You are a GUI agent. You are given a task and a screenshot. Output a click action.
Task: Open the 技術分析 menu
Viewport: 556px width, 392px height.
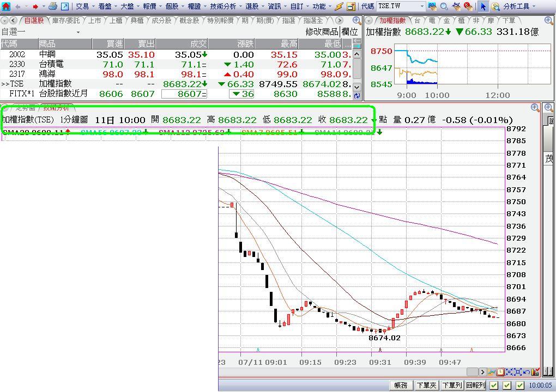(223, 7)
